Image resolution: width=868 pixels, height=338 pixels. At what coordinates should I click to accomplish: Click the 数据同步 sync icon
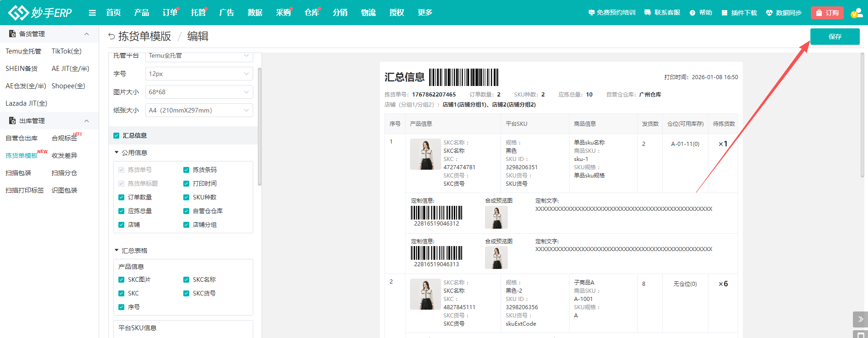[x=769, y=13]
